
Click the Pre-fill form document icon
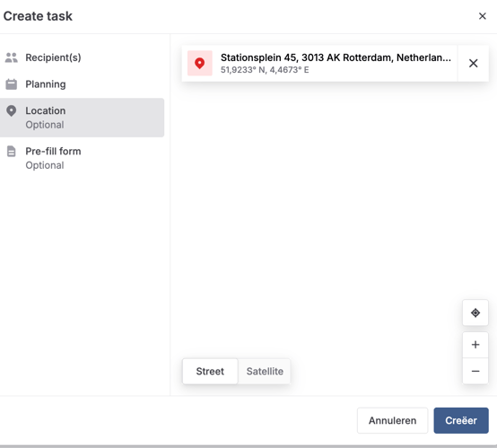12,152
